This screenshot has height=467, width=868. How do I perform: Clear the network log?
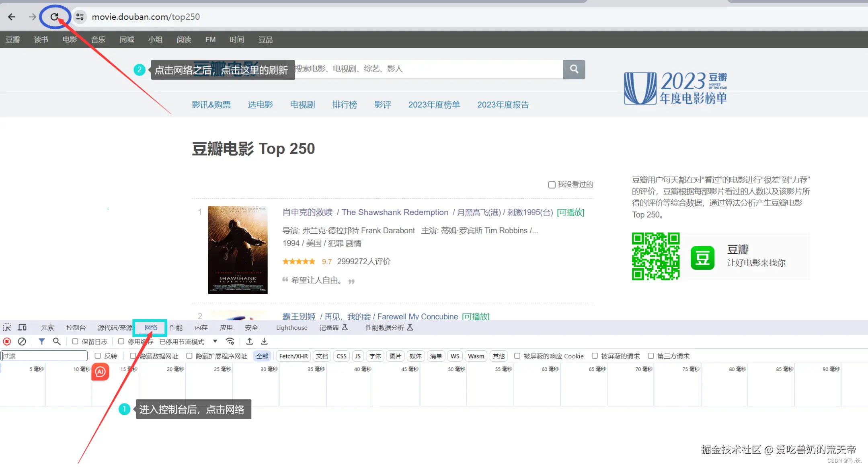(x=22, y=342)
